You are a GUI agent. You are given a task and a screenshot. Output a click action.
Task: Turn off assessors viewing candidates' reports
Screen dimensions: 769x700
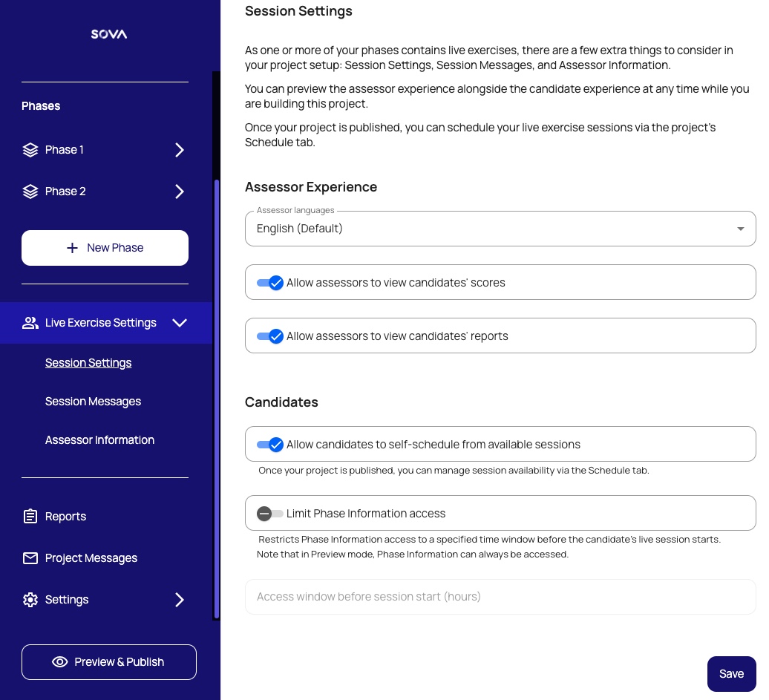point(270,336)
